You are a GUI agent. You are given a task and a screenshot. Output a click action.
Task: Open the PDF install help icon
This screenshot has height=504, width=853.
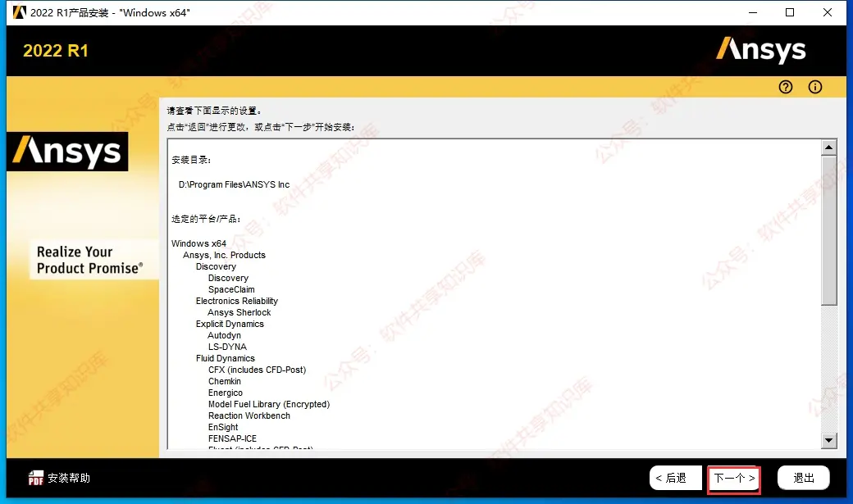pos(35,478)
